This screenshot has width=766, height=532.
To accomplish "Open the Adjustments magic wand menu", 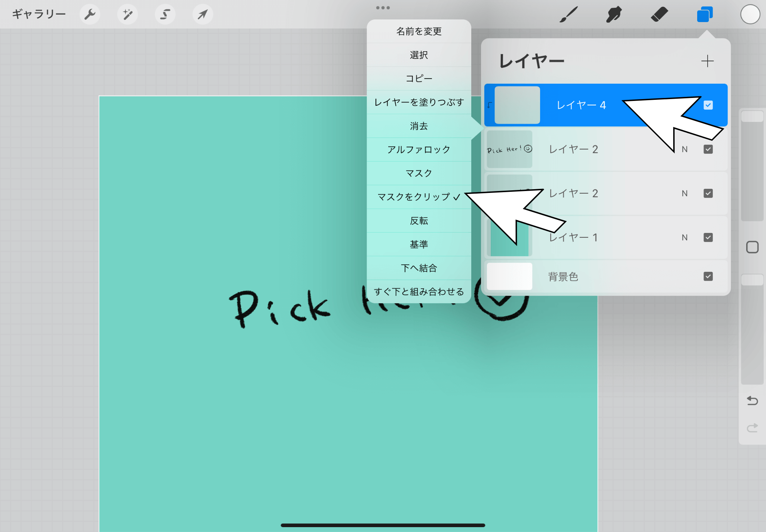I will pyautogui.click(x=128, y=15).
